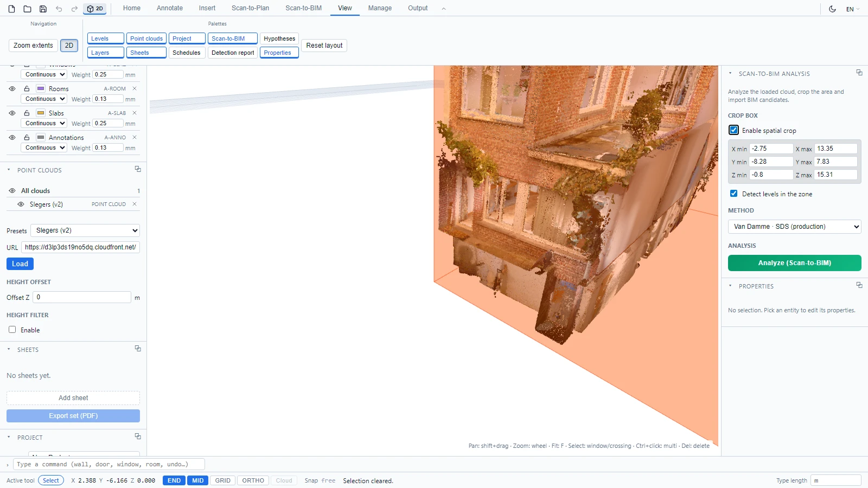This screenshot has height=488, width=868.
Task: Open Annotations layer linetype dropdown
Action: click(x=44, y=147)
